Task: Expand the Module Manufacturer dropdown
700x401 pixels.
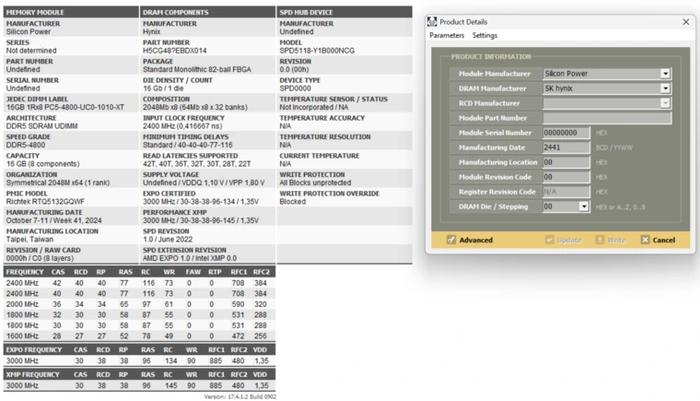Action: 665,73
